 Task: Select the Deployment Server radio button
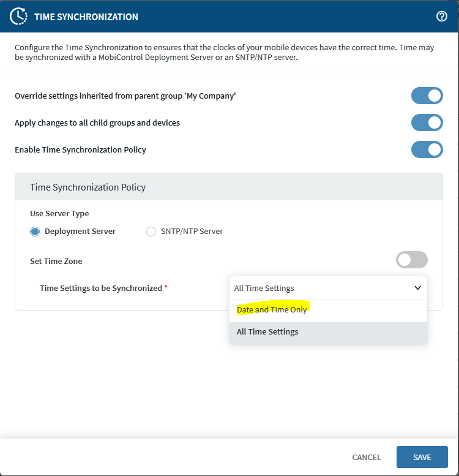(x=35, y=232)
